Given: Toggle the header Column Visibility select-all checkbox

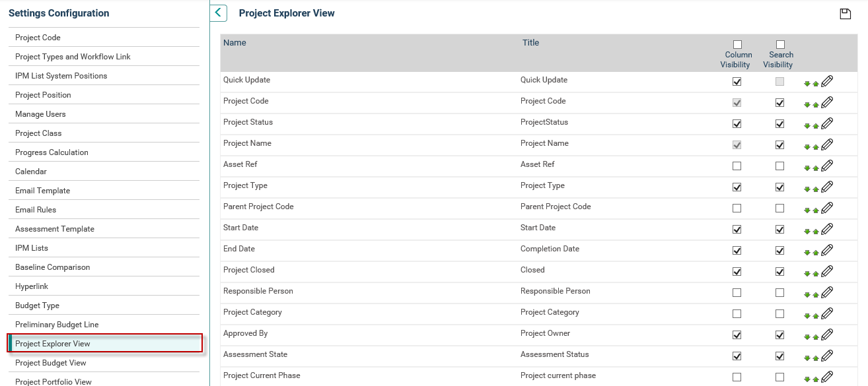Looking at the screenshot, I should click(737, 45).
